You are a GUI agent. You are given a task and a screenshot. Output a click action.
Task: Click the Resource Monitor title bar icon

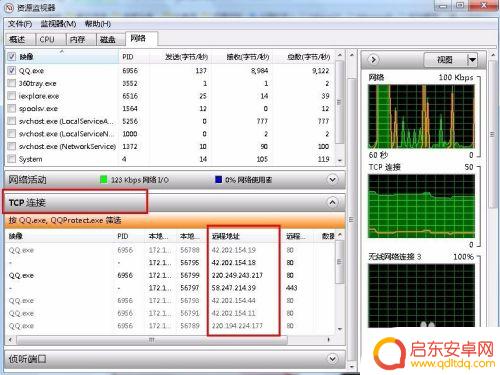coord(10,7)
